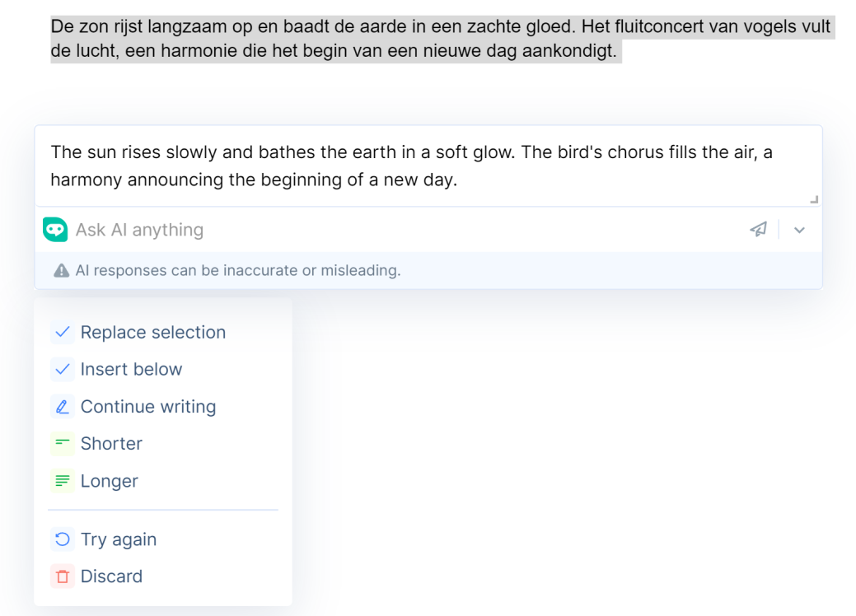Click the Discard trash icon
Image resolution: width=856 pixels, height=616 pixels.
pyautogui.click(x=63, y=576)
